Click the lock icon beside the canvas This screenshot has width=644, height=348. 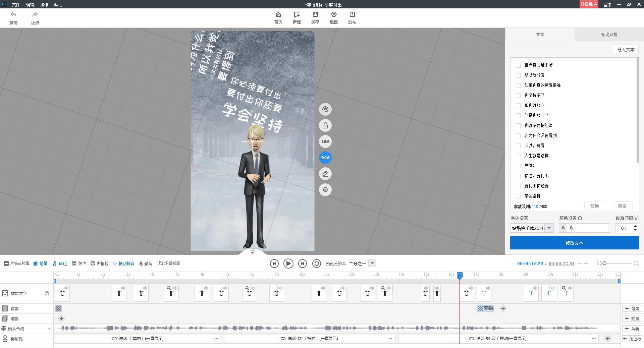[x=325, y=125]
